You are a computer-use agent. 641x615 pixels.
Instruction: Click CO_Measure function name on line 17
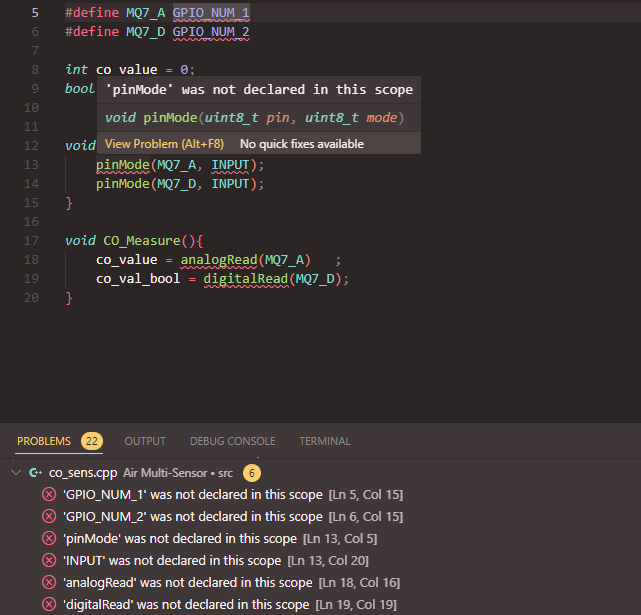(142, 240)
